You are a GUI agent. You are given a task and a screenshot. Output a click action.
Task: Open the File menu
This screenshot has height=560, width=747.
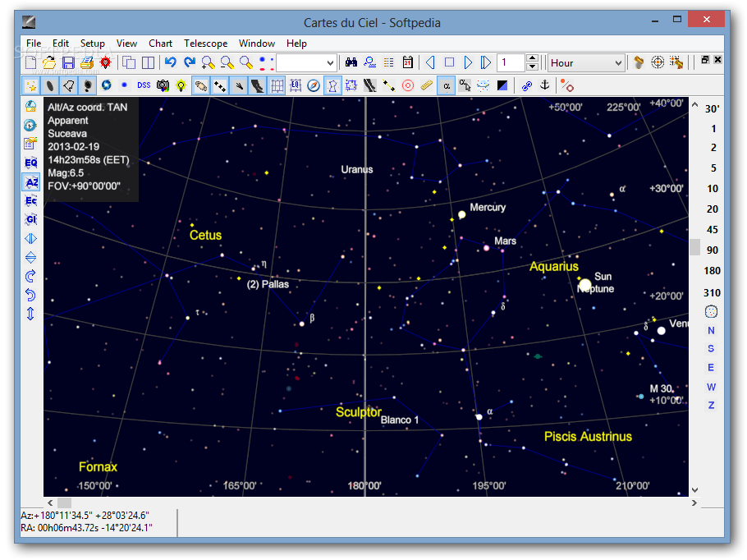pos(34,44)
